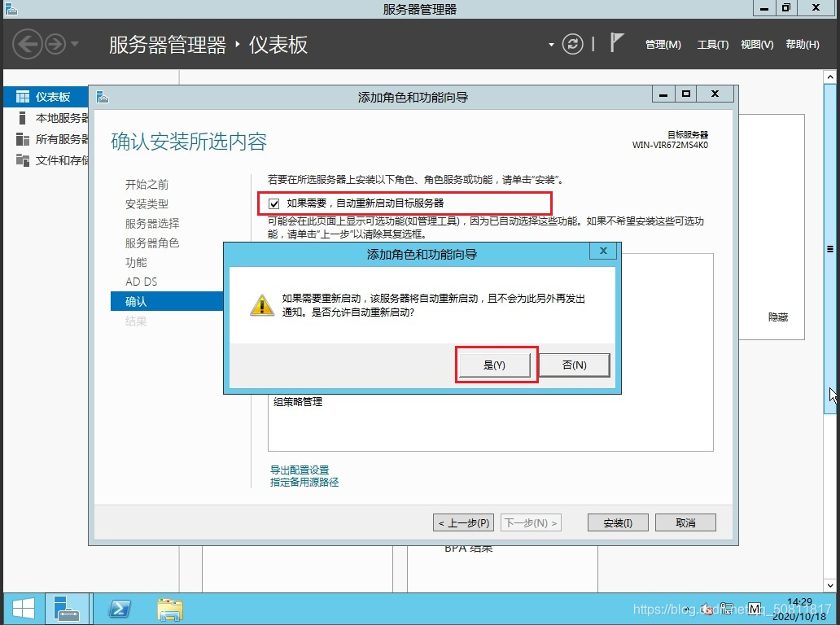Close the restart confirmation dialog

[x=603, y=251]
